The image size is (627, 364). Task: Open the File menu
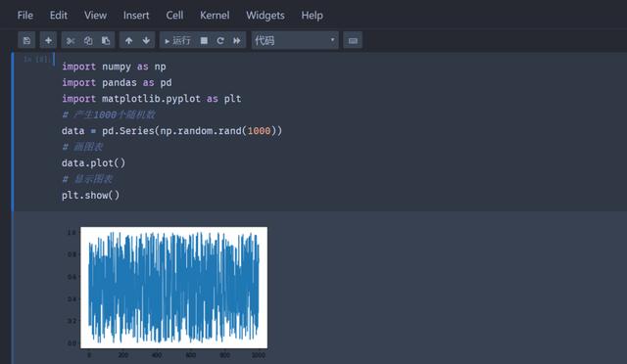coord(25,16)
